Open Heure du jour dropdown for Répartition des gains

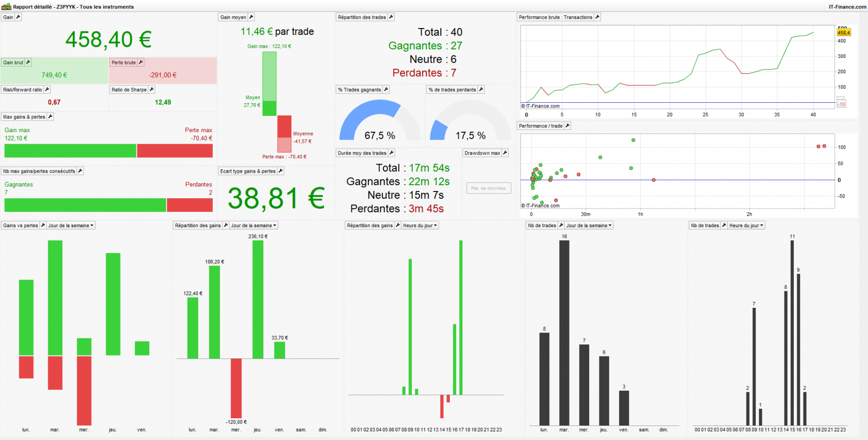[x=420, y=225]
